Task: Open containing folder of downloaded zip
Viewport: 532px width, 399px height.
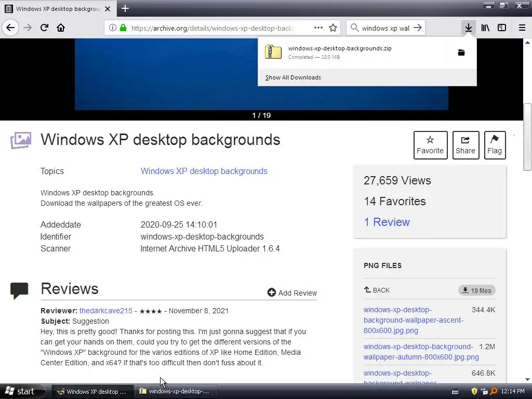Action: coord(461,52)
